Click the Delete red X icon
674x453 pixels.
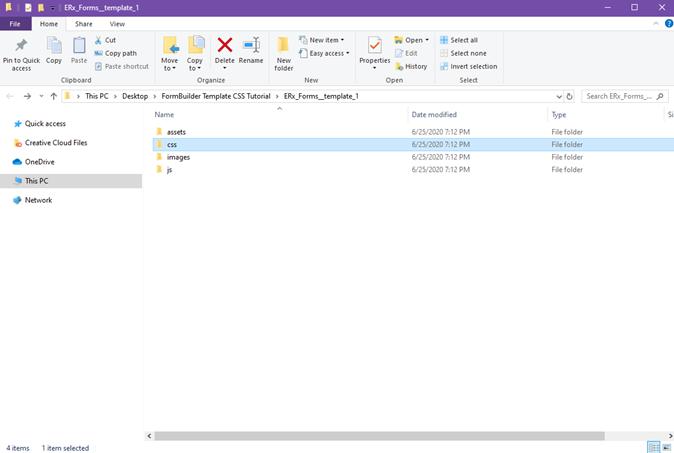[x=225, y=50]
